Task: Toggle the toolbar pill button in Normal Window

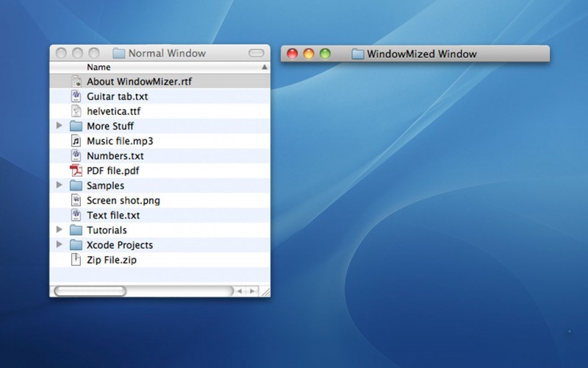Action: [257, 53]
